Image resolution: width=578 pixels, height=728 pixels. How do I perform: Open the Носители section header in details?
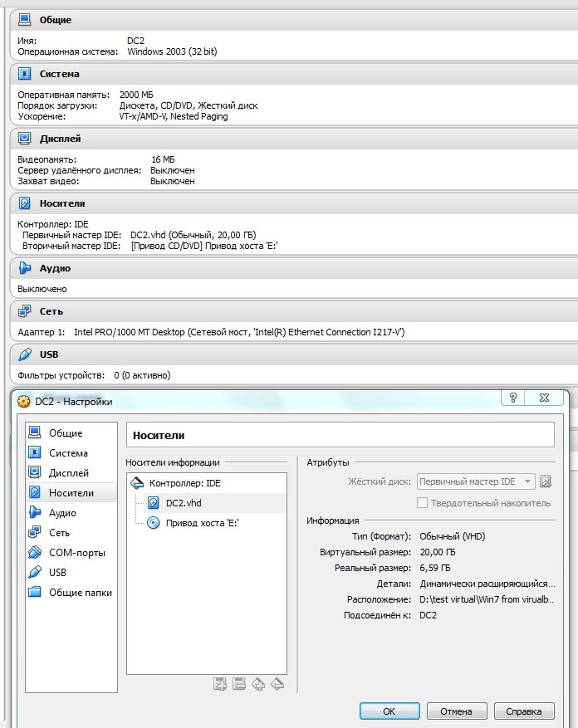pyautogui.click(x=294, y=203)
